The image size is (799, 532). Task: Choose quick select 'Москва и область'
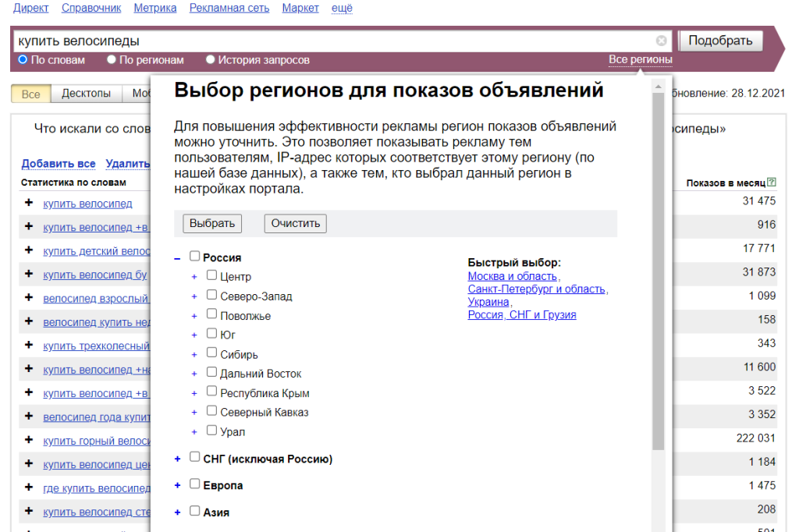tap(512, 276)
